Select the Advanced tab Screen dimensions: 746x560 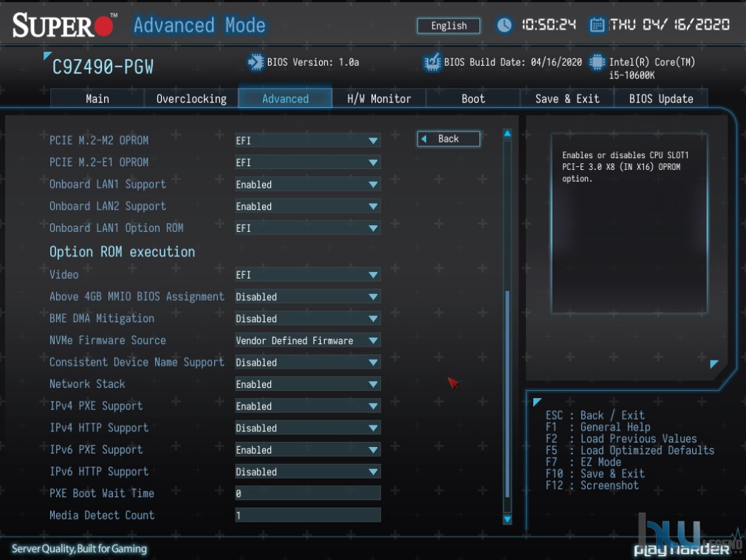pyautogui.click(x=285, y=98)
